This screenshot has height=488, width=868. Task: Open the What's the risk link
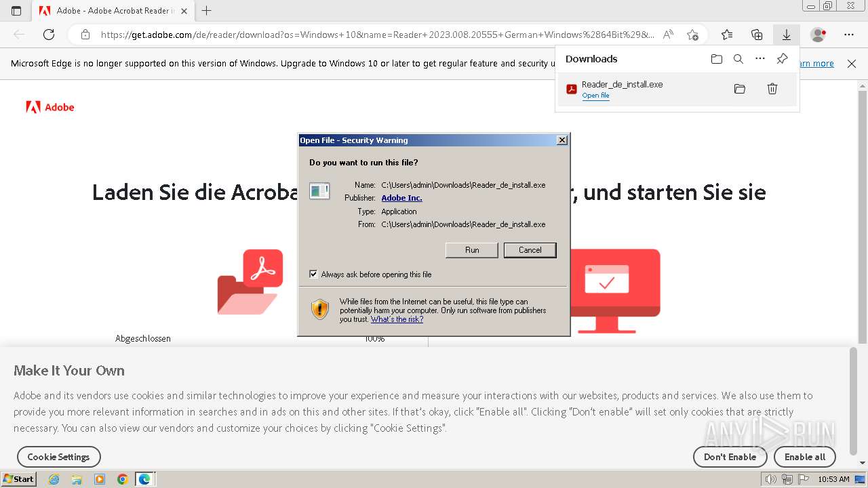tap(397, 319)
